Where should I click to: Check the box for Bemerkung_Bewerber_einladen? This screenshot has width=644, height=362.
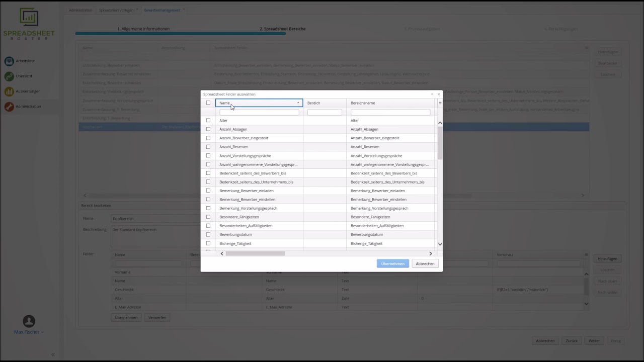(x=208, y=191)
